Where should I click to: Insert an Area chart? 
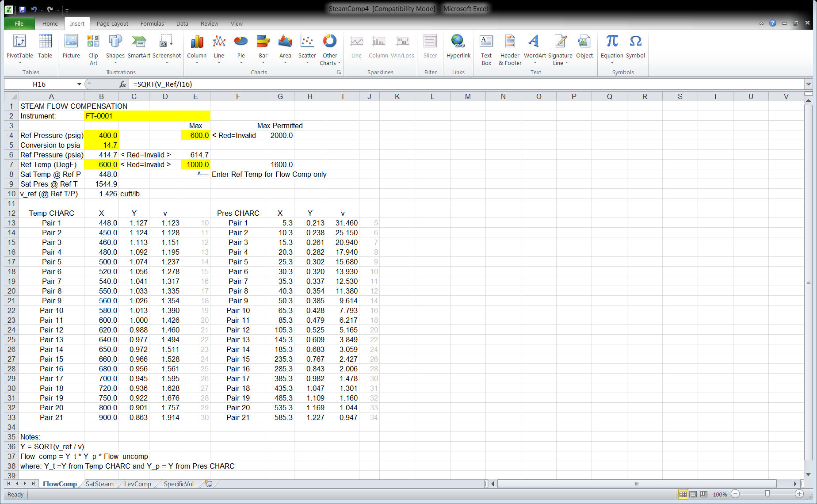click(x=285, y=49)
